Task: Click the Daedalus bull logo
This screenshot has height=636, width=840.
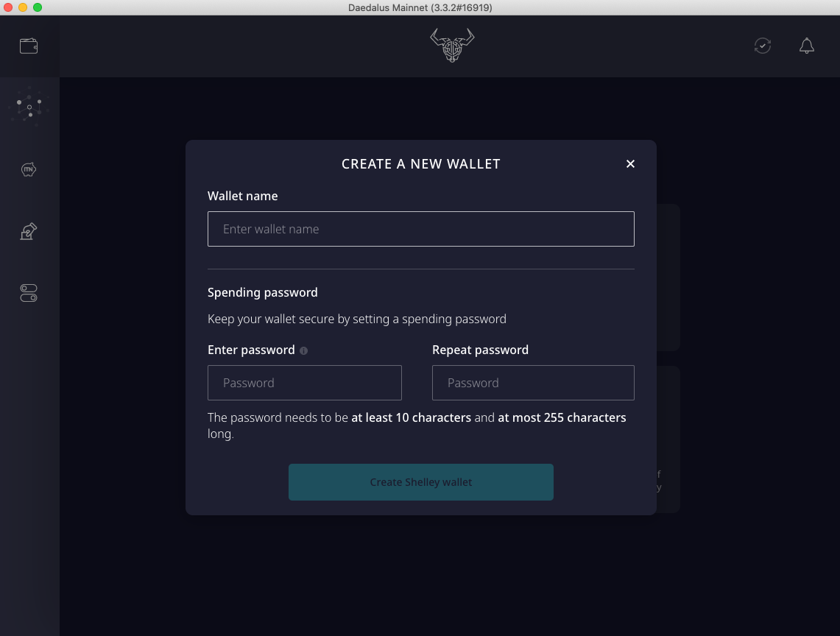Action: (x=452, y=46)
